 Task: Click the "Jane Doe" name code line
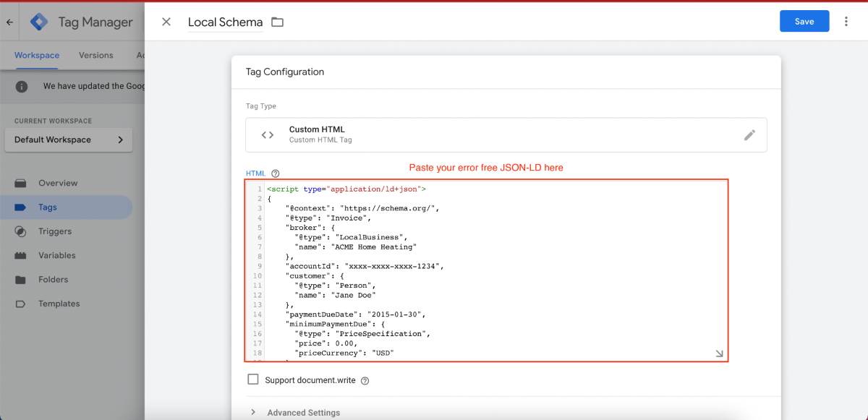coord(336,295)
